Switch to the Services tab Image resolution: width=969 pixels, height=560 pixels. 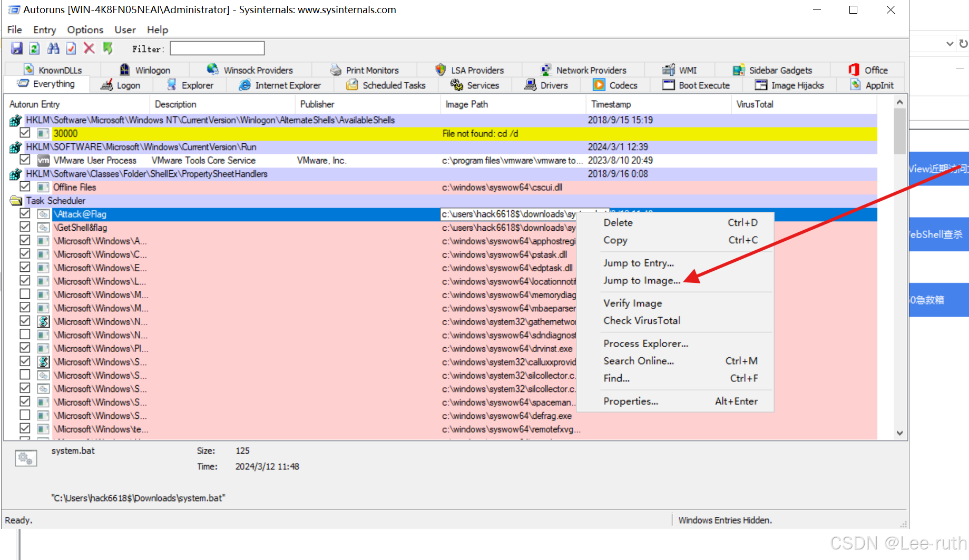point(475,85)
